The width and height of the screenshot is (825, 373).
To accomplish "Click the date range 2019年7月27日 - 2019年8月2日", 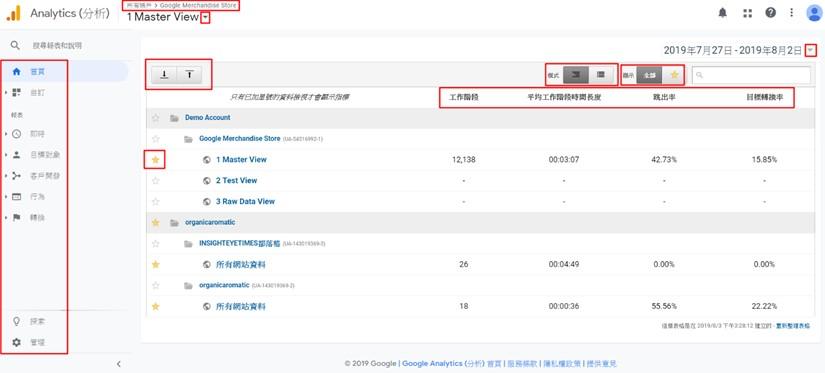I will (x=733, y=51).
